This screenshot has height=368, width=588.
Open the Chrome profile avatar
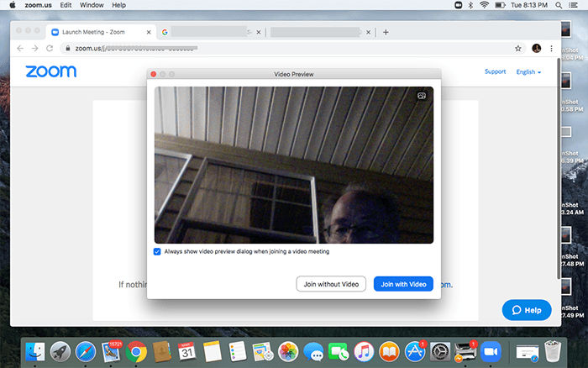point(536,49)
